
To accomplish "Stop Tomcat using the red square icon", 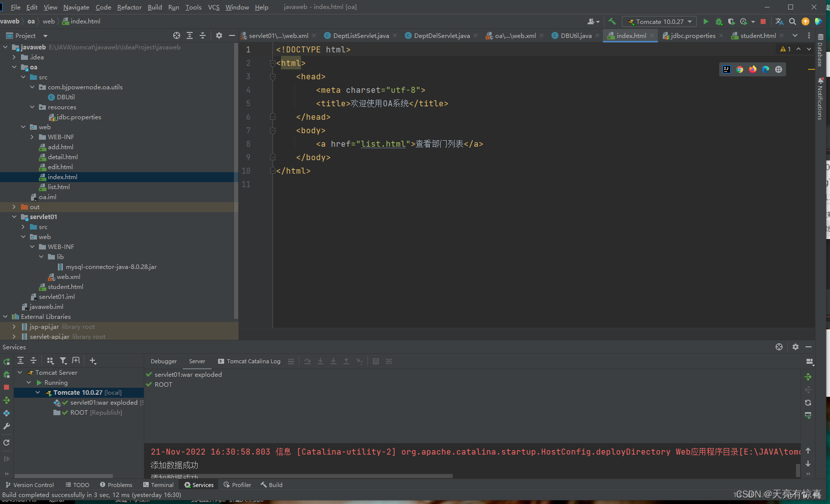I will pos(764,21).
